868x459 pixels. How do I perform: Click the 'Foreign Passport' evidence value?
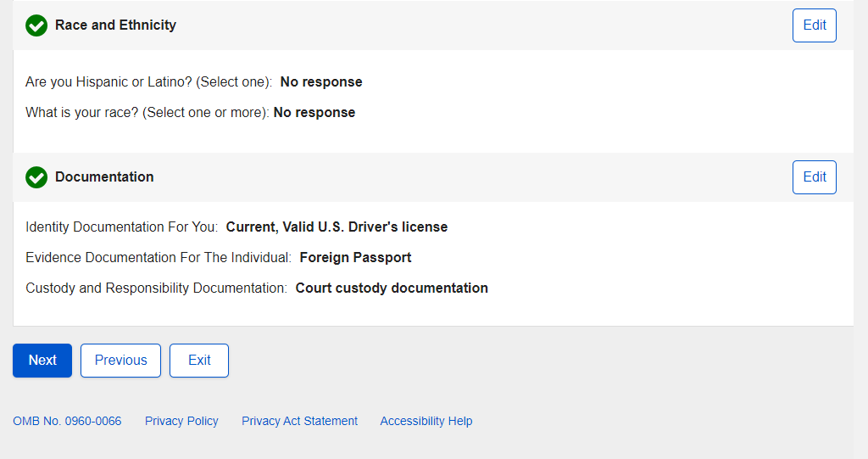[355, 258]
